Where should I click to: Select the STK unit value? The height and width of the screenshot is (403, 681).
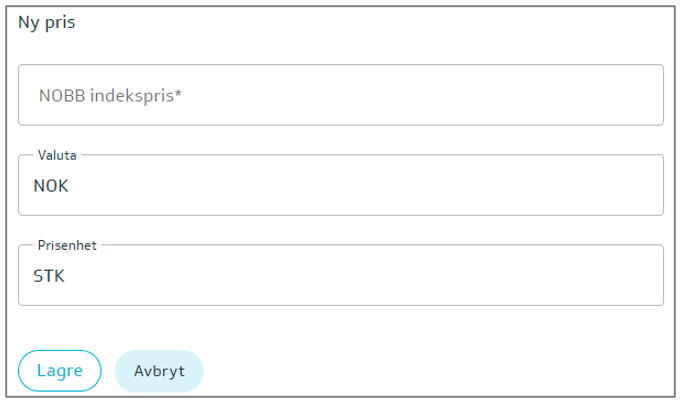[49, 276]
